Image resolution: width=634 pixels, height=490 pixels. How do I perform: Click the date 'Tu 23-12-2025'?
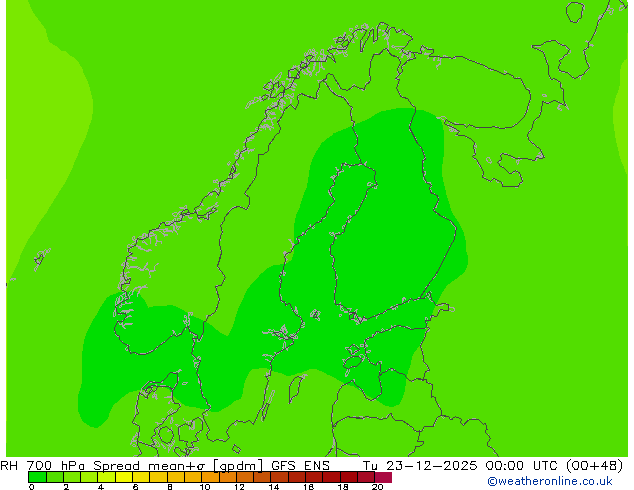pos(420,466)
